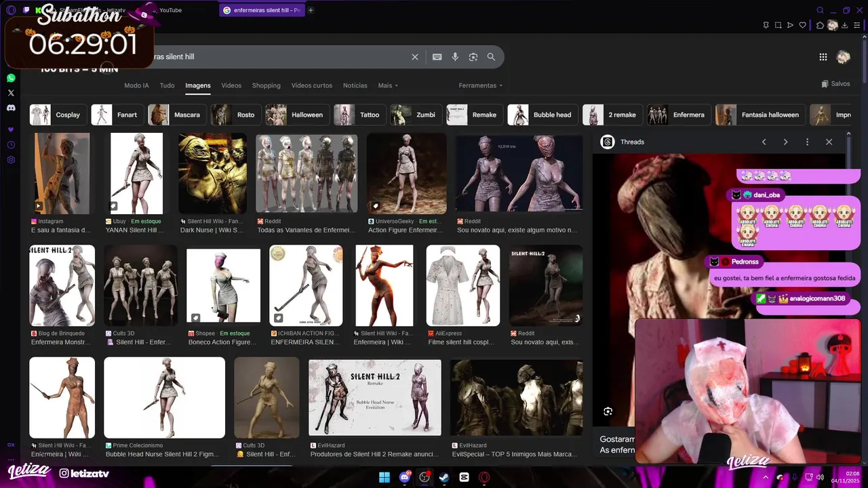Viewport: 868px width, 488px height.
Task: Open Silent Hill 2 Bubble Head Nurse Evolution image
Action: click(375, 397)
